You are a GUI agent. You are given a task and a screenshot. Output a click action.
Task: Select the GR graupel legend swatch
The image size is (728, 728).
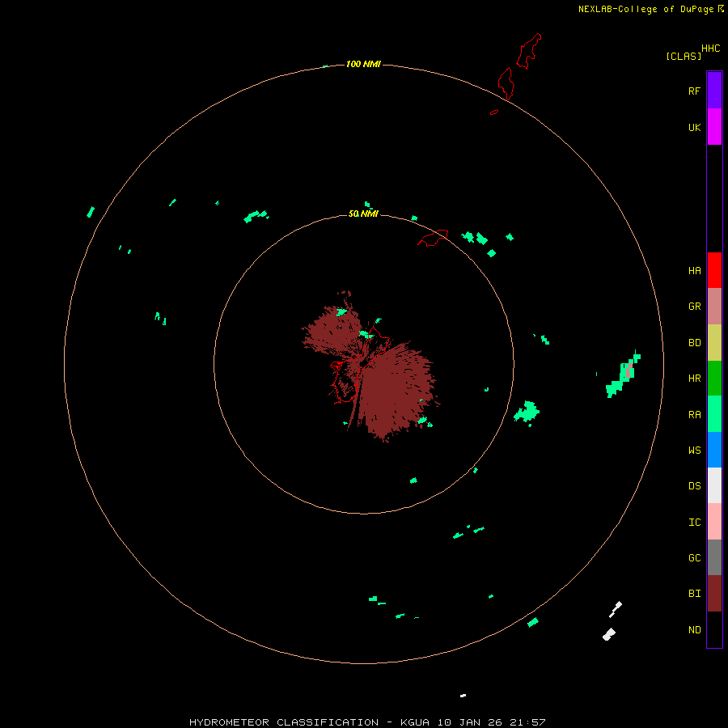point(714,307)
